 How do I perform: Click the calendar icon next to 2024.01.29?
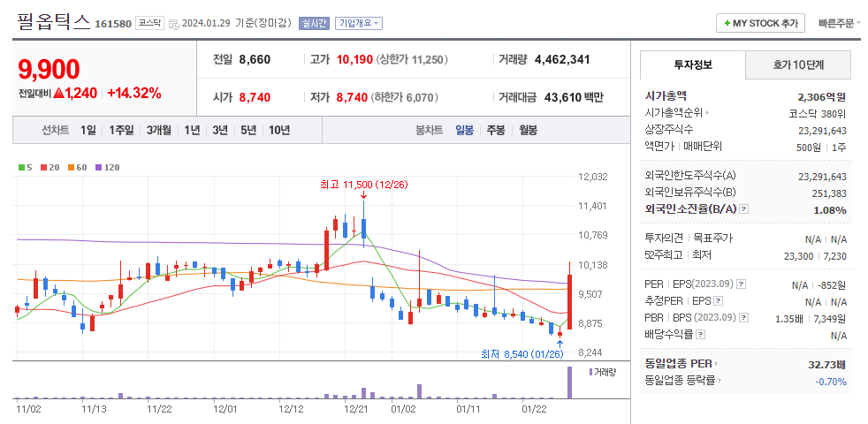click(174, 24)
